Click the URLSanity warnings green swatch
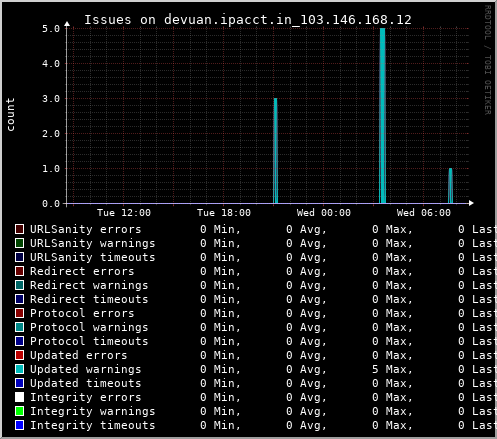The image size is (497, 439). [19, 243]
